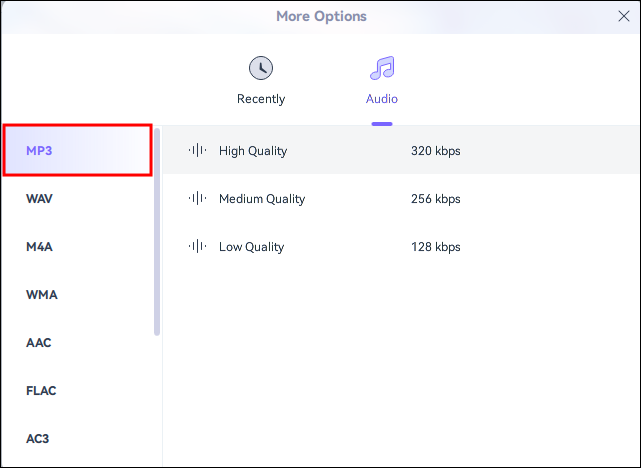Click the format list vertical scrollbar
Image resolution: width=641 pixels, height=468 pixels.
(157, 232)
